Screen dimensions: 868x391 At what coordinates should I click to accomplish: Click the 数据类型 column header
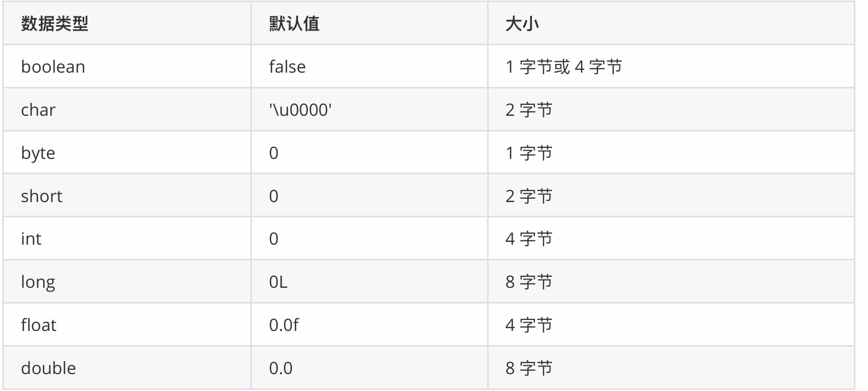55,24
